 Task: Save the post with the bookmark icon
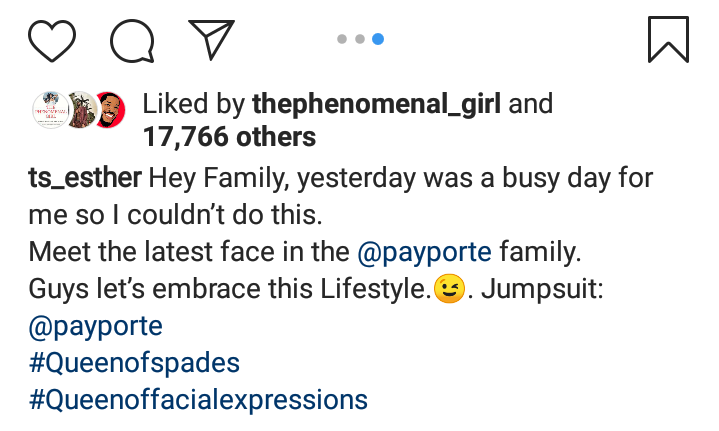[x=668, y=38]
